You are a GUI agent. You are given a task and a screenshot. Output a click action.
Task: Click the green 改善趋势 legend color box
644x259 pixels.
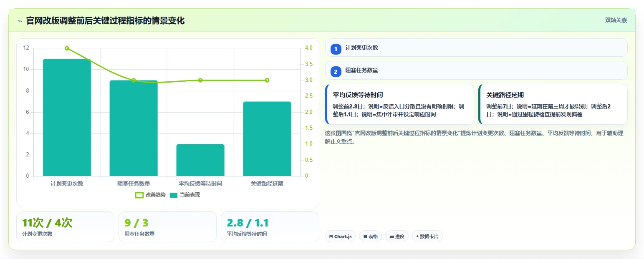[x=139, y=195]
